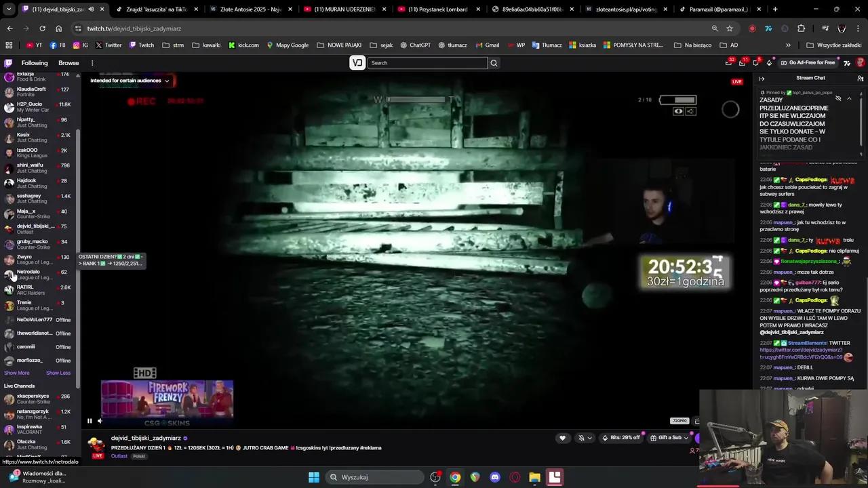
Task: Open the browser tab search dropdown arrow
Action: click(x=8, y=9)
